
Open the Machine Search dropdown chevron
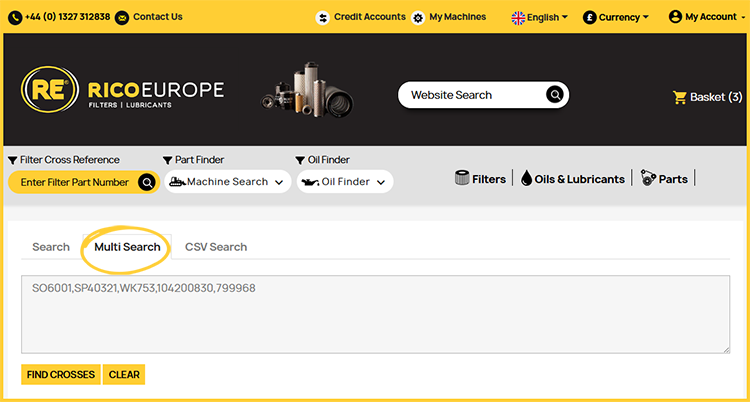tap(279, 182)
